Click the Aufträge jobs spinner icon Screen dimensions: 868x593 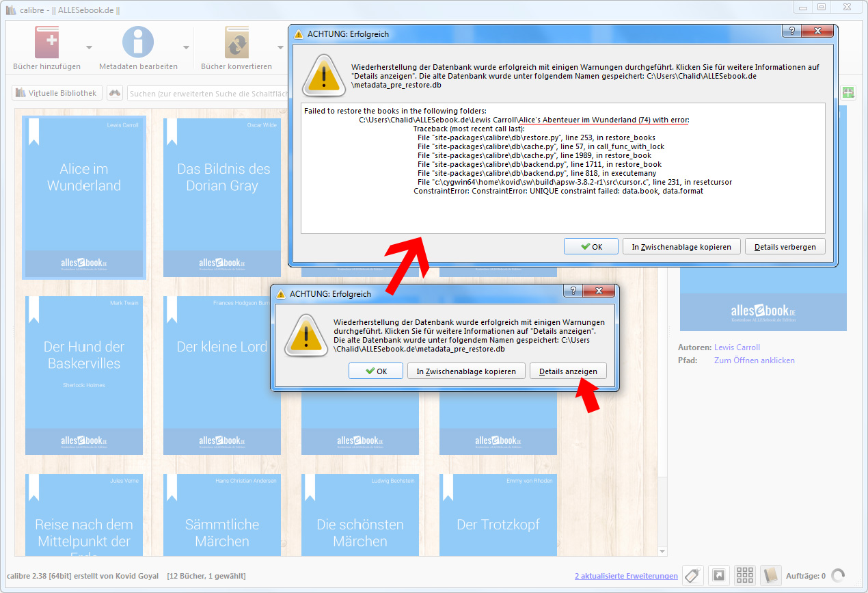coord(838,576)
